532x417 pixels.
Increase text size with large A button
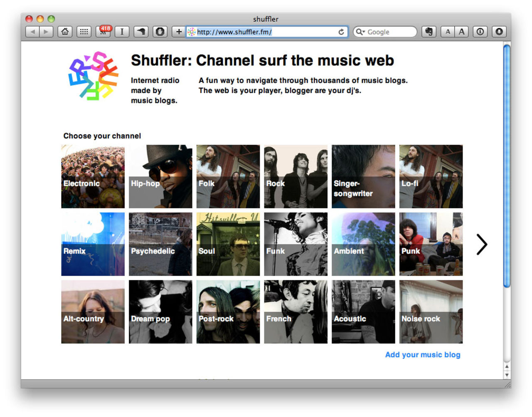click(x=461, y=32)
